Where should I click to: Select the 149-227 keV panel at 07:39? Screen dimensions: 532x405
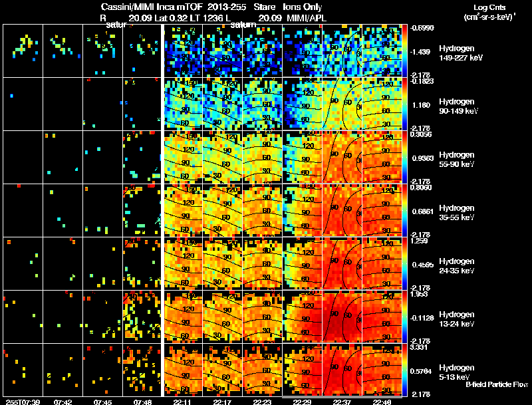coord(23,51)
